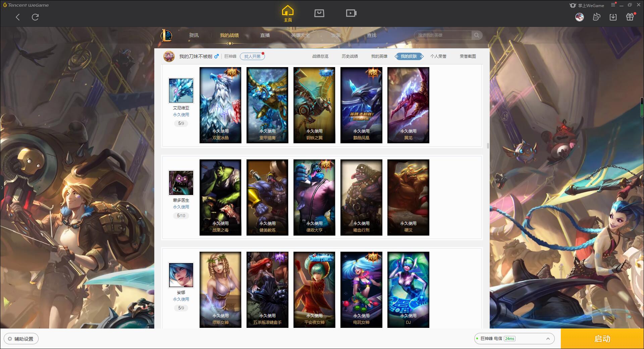The image size is (644, 349).
Task: Open the 个人荣誉 sub-tab
Action: (438, 56)
